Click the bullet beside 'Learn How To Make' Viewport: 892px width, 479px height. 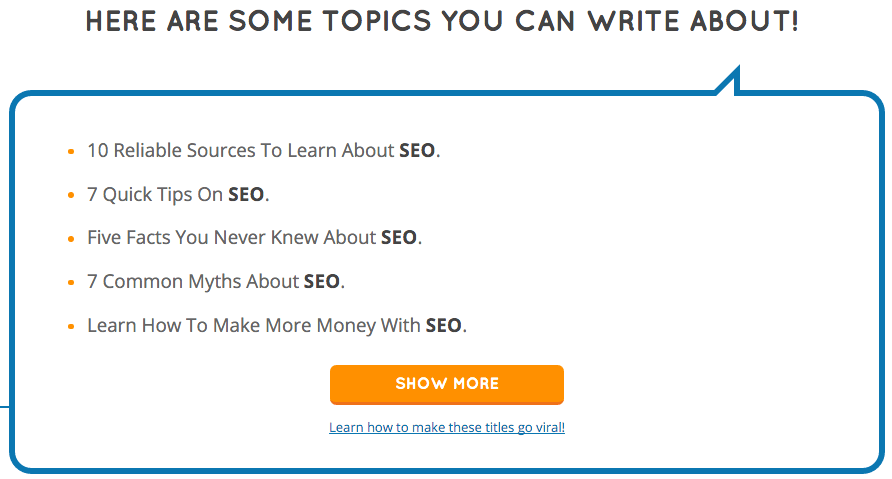coord(70,327)
